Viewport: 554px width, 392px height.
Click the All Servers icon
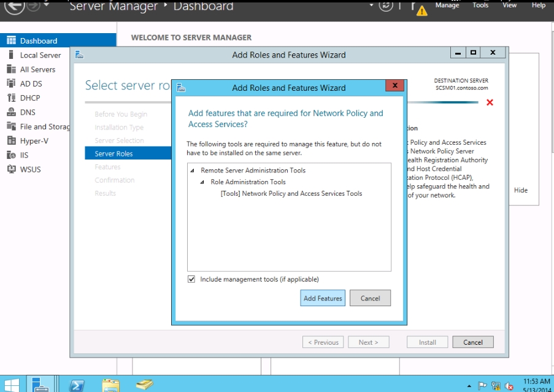click(11, 69)
